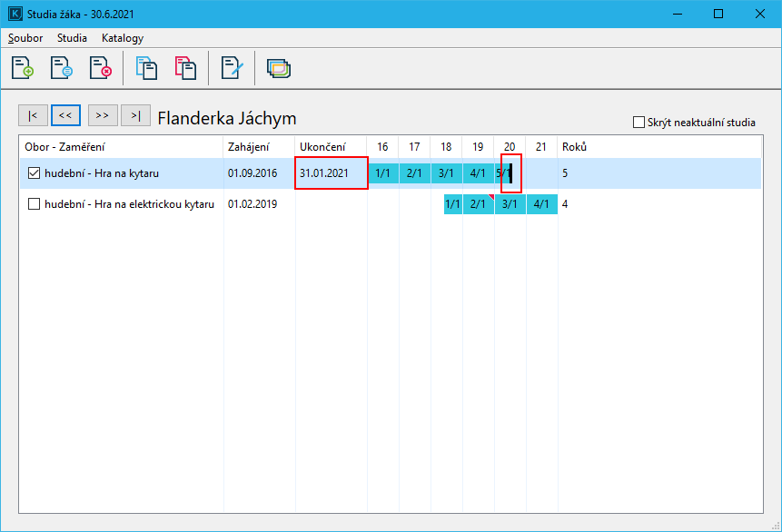Go to first student with |< button

(33, 115)
